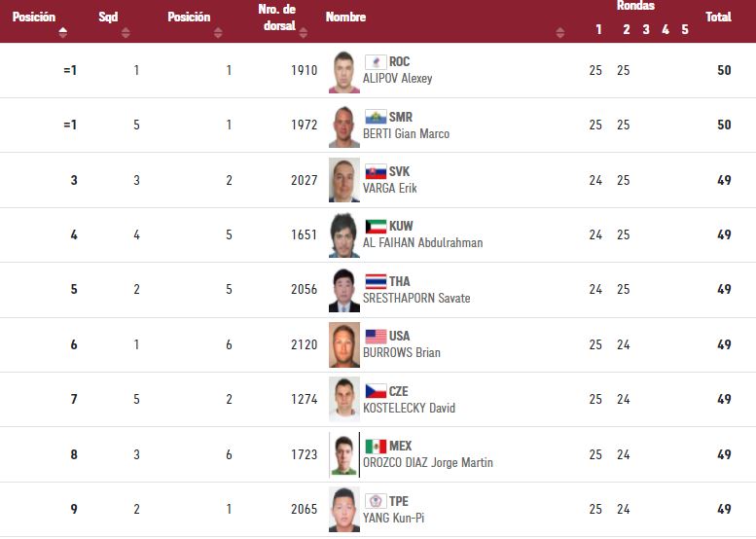Sort by second Posición column

[x=218, y=32]
